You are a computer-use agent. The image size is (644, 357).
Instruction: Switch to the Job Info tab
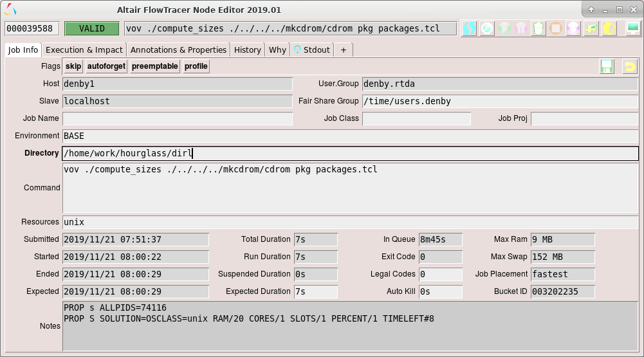tap(23, 50)
